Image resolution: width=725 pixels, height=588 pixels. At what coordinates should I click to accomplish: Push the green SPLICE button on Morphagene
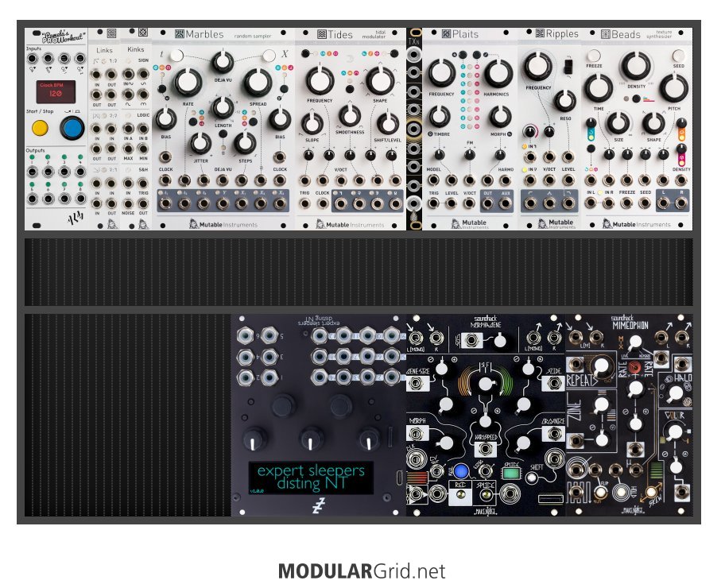tap(510, 474)
